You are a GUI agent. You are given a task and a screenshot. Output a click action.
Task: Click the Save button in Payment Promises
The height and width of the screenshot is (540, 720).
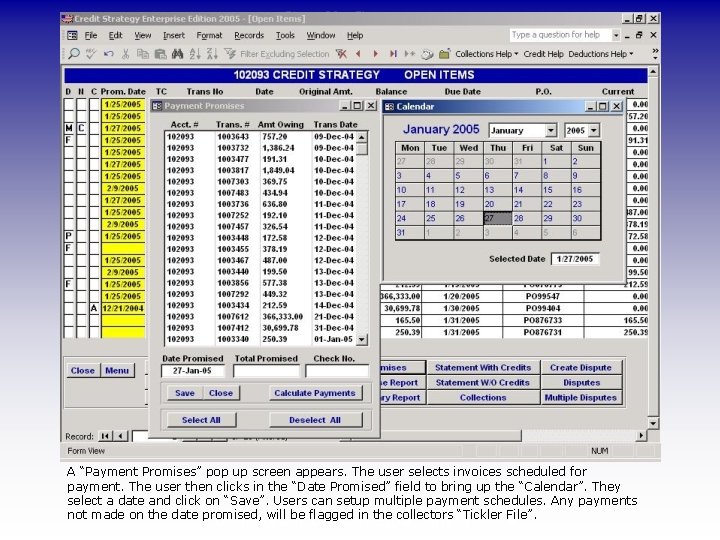pyautogui.click(x=185, y=393)
